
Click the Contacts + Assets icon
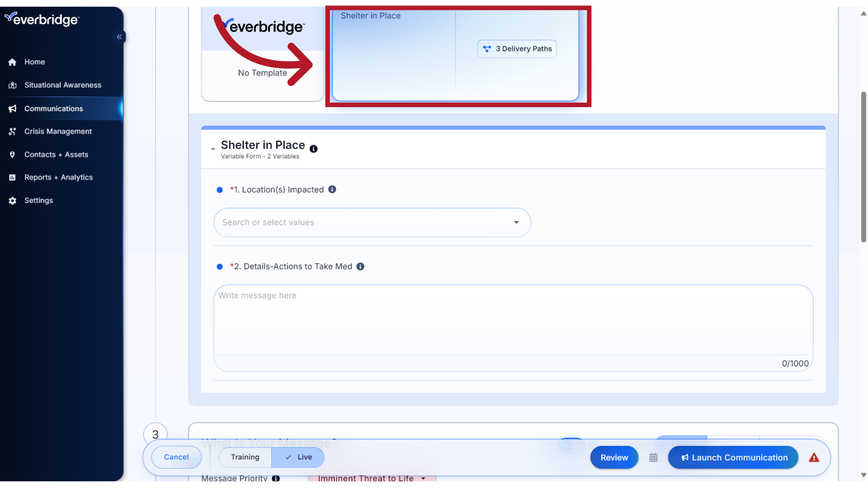click(x=12, y=155)
